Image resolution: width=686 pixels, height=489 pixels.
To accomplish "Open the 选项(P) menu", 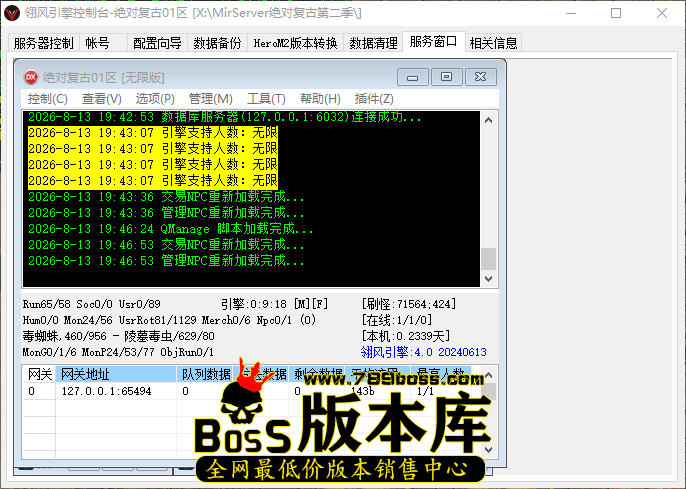I will tap(155, 99).
